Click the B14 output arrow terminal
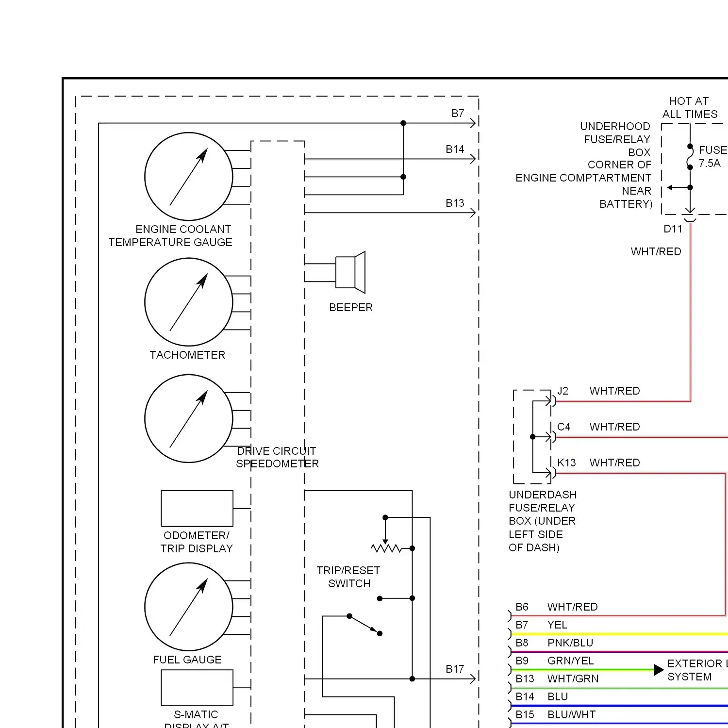The width and height of the screenshot is (728, 728). click(473, 159)
